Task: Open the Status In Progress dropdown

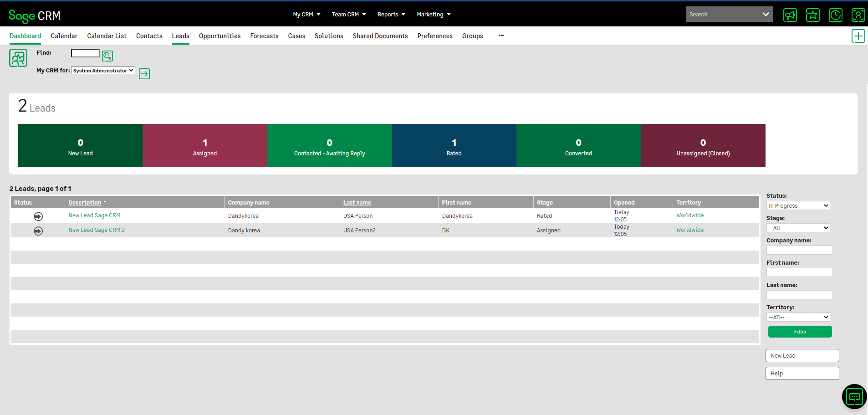Action: (x=798, y=206)
